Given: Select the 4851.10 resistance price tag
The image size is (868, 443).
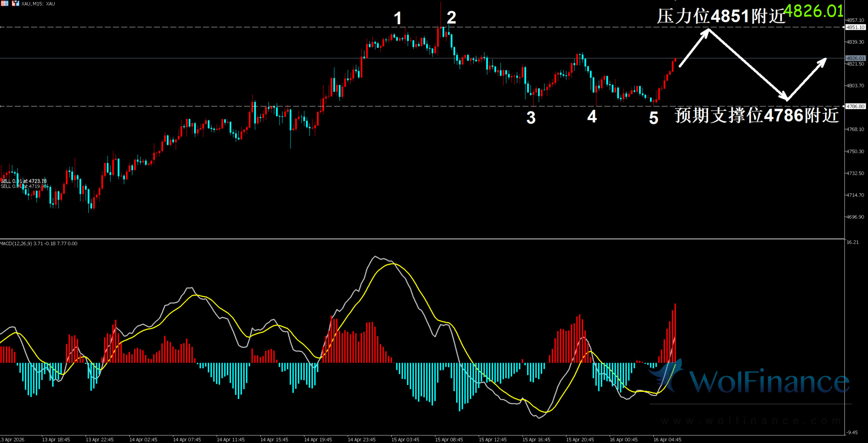Looking at the screenshot, I should [856, 27].
